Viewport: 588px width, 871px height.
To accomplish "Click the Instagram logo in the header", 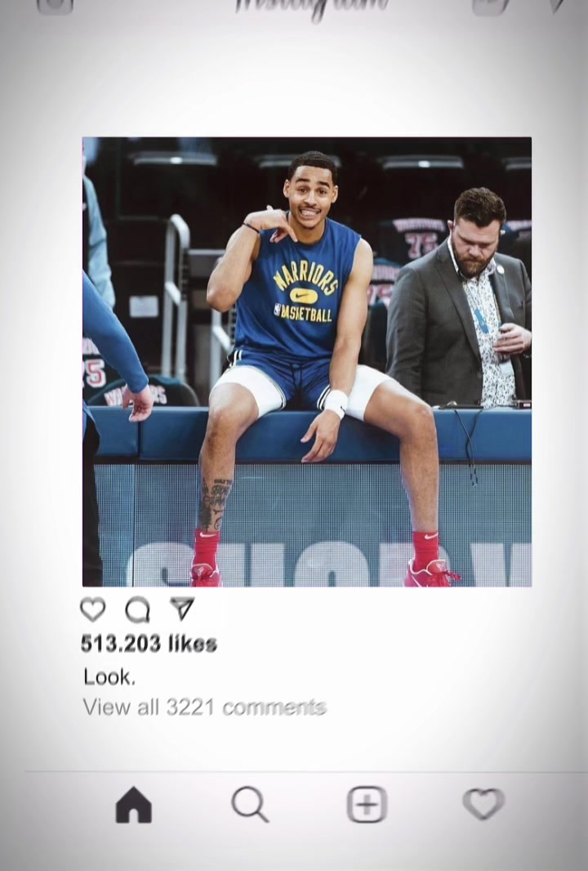I will [311, 7].
